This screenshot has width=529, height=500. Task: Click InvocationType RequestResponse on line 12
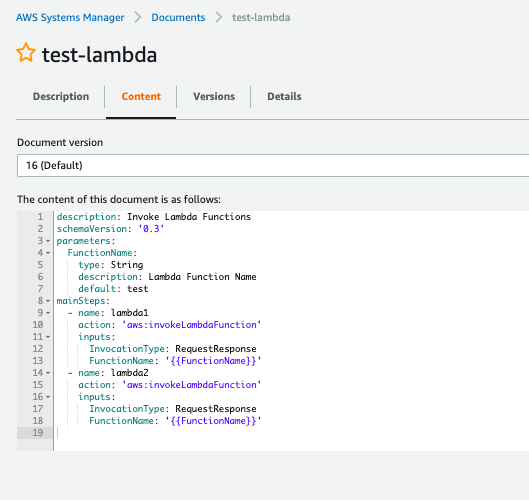(173, 349)
